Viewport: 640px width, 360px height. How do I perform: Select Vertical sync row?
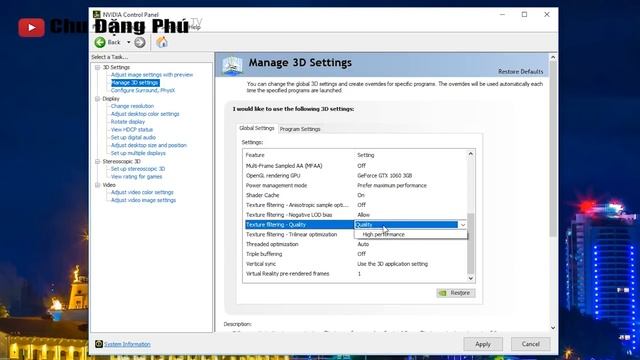pos(355,264)
